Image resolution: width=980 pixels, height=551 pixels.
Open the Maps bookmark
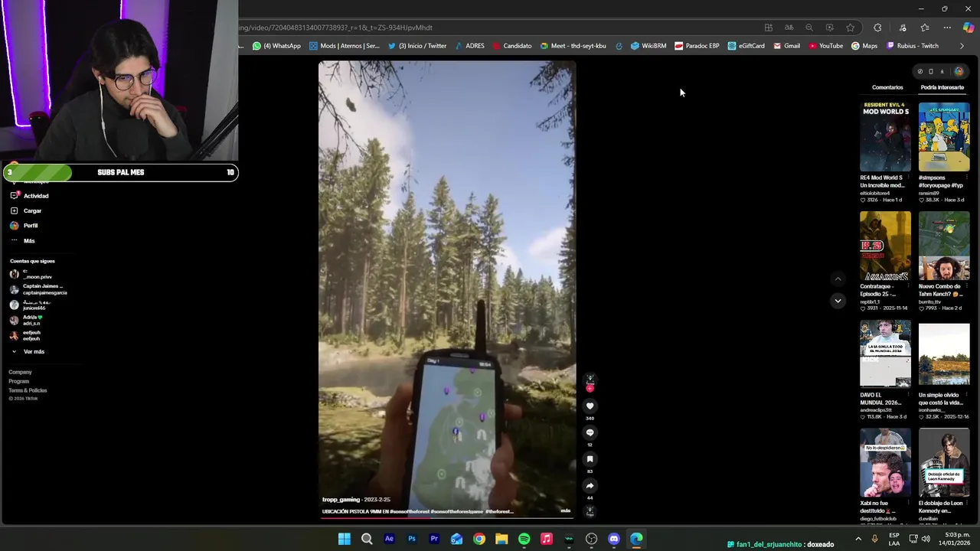click(x=864, y=46)
